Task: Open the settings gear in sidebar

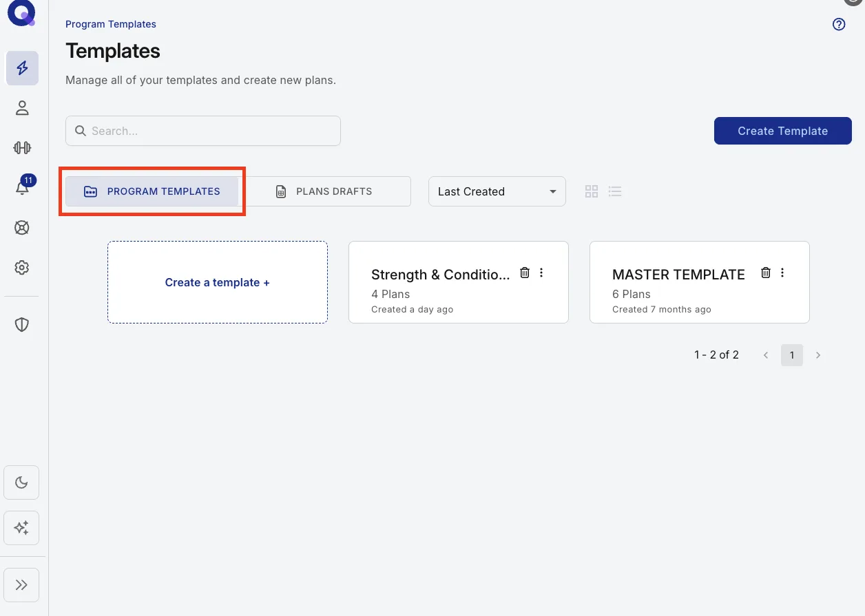Action: [x=22, y=268]
